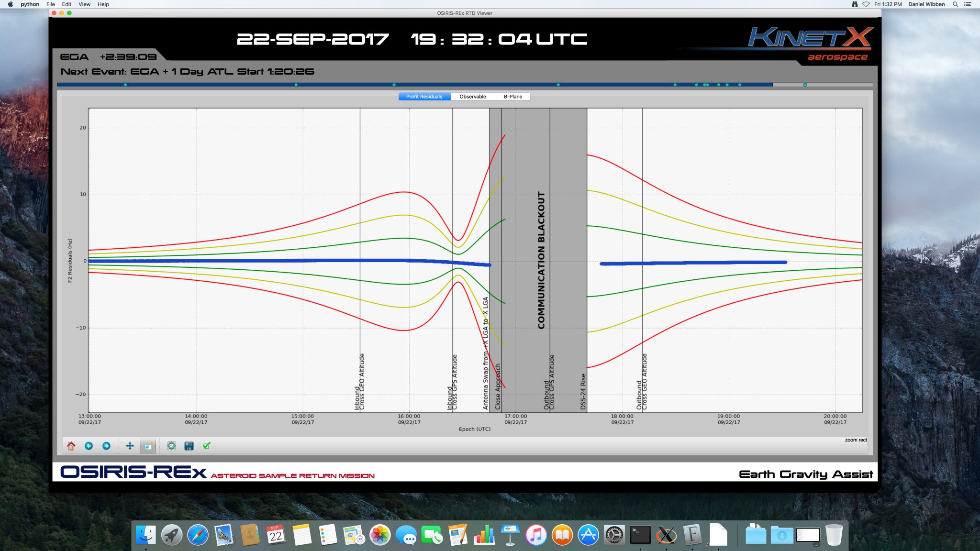980x551 pixels.
Task: Toggle the Zoom to rectangle tool
Action: (148, 446)
